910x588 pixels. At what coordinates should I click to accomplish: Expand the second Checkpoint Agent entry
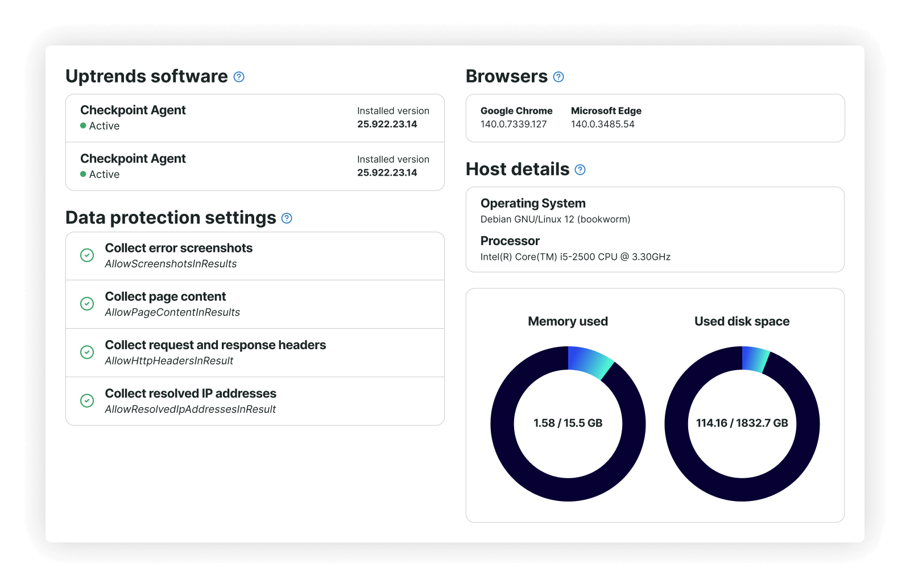point(255,166)
